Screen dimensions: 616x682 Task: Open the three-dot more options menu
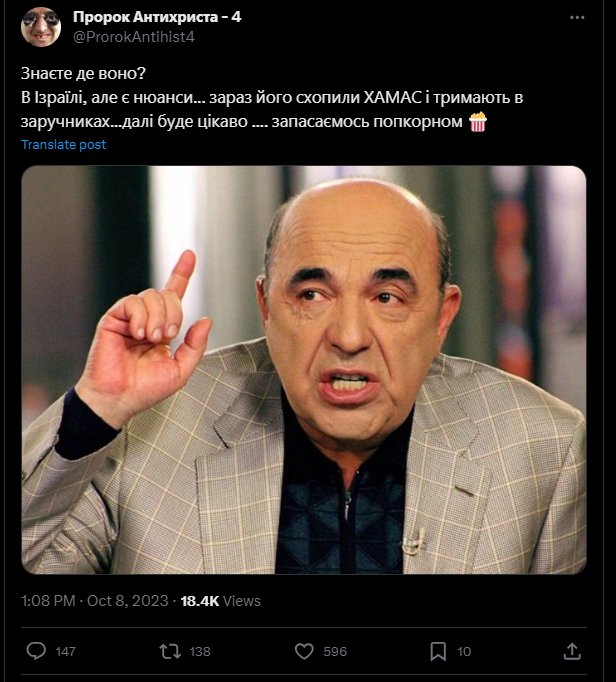tap(577, 18)
